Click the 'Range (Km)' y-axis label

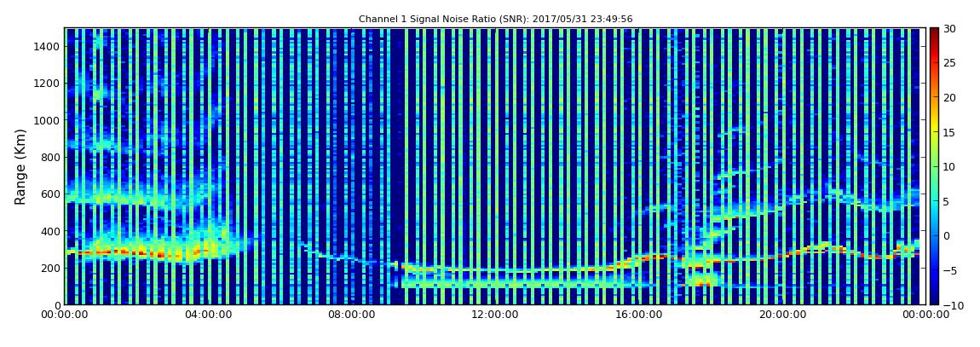(x=20, y=166)
